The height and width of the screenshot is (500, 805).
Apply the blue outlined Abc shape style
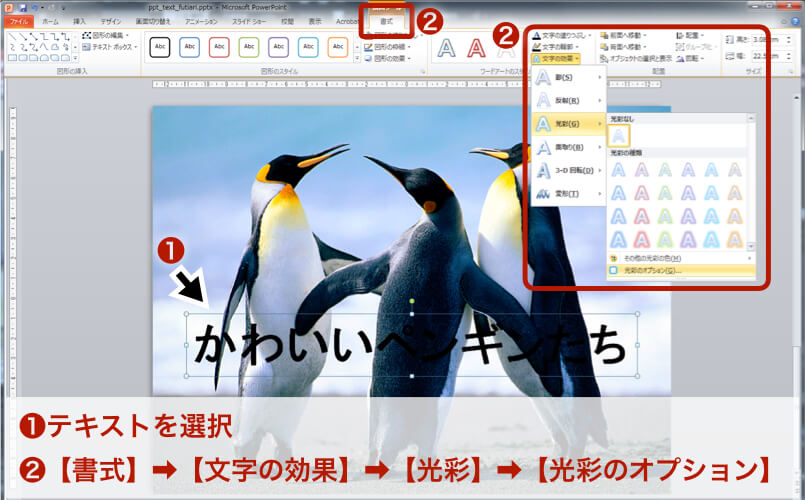(x=189, y=47)
